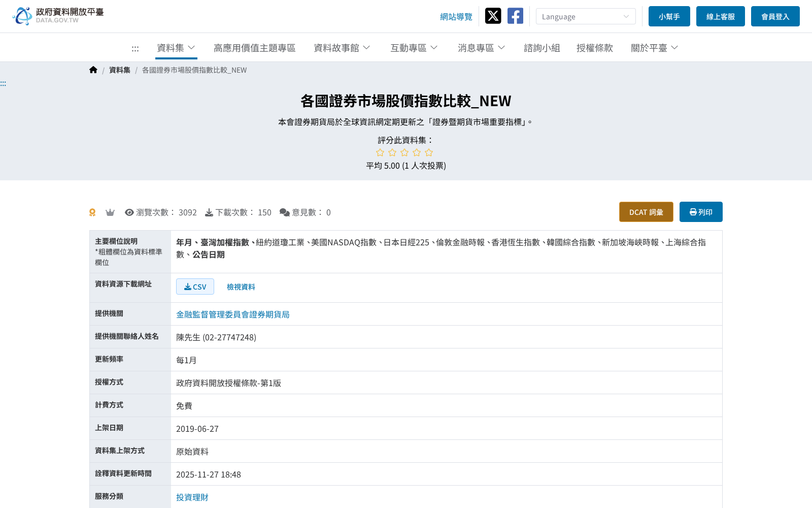The width and height of the screenshot is (812, 508).
Task: Click the ::: accesskey marker in navigation bar
Action: (135, 48)
